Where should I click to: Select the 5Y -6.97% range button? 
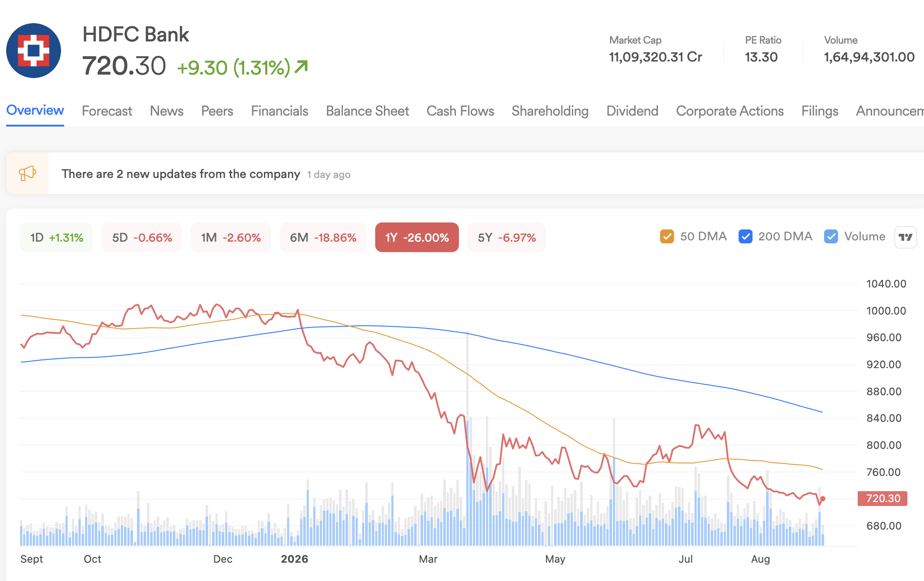pyautogui.click(x=506, y=237)
